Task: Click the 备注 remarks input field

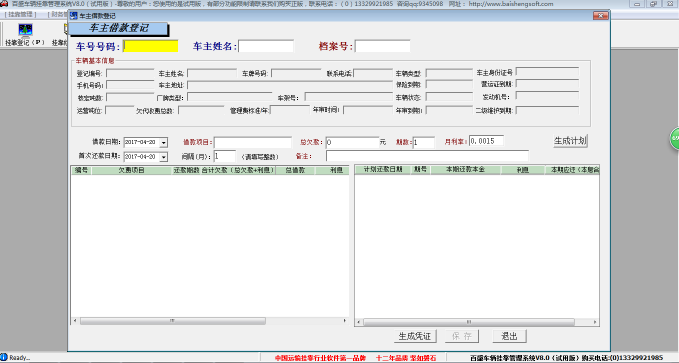Action: point(427,156)
